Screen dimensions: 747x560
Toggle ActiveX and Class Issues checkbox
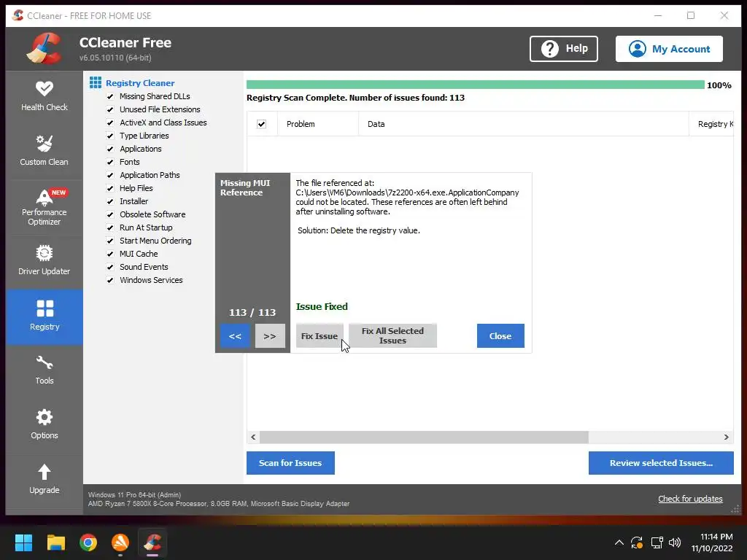pyautogui.click(x=110, y=122)
